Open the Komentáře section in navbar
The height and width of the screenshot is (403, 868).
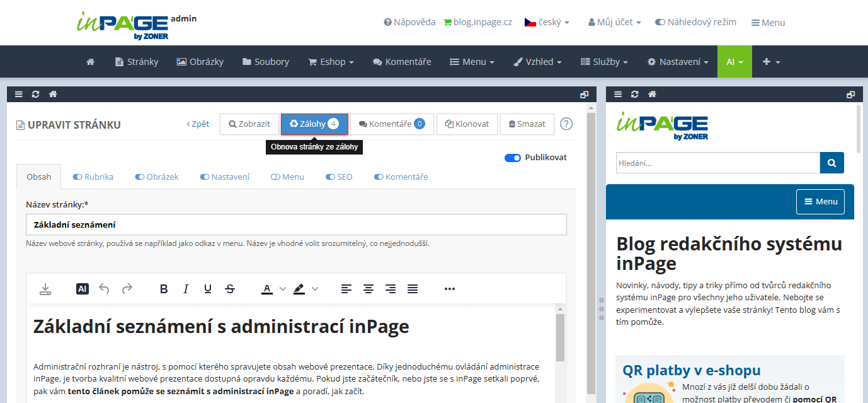tap(402, 62)
